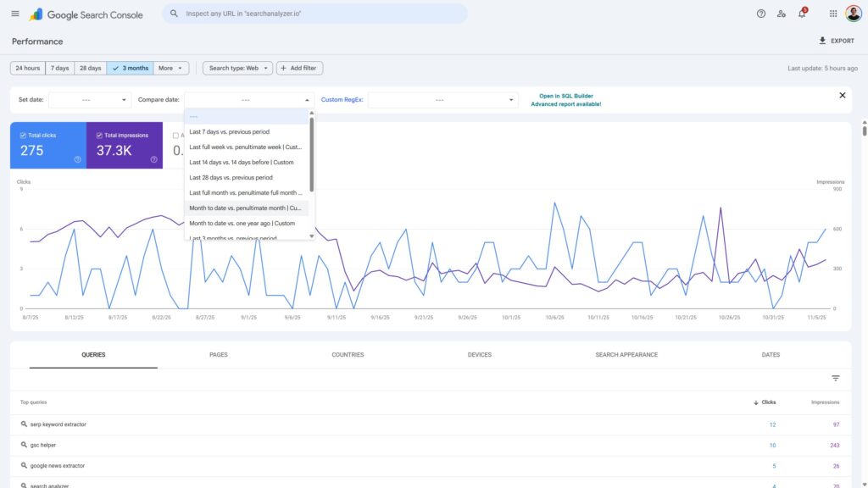
Task: Close the custom date bar with X
Action: coord(842,96)
